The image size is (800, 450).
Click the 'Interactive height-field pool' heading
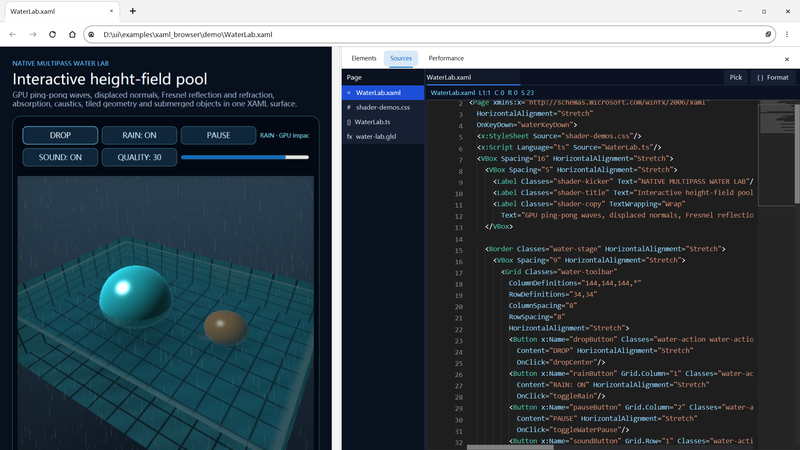[110, 79]
